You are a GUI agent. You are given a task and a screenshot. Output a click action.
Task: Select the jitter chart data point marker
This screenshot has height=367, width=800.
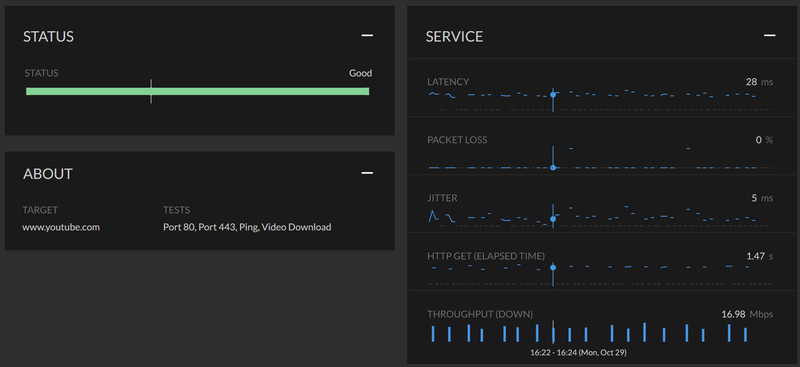pyautogui.click(x=553, y=219)
